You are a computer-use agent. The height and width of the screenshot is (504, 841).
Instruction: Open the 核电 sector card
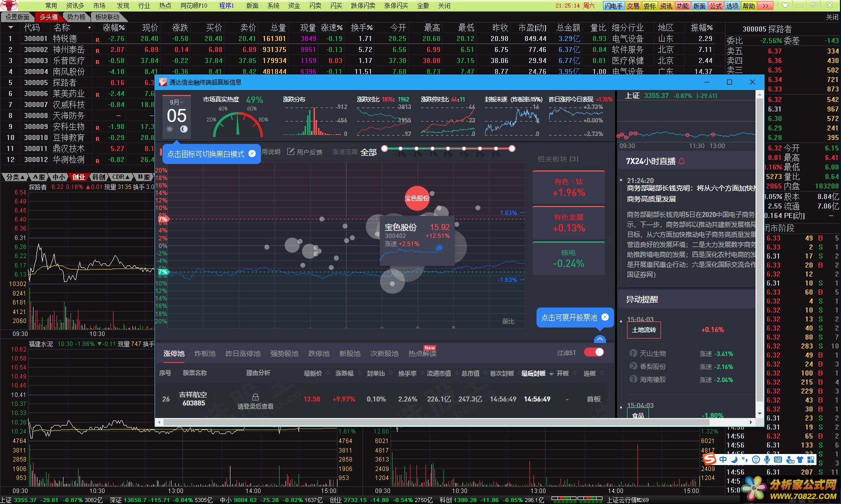(569, 258)
